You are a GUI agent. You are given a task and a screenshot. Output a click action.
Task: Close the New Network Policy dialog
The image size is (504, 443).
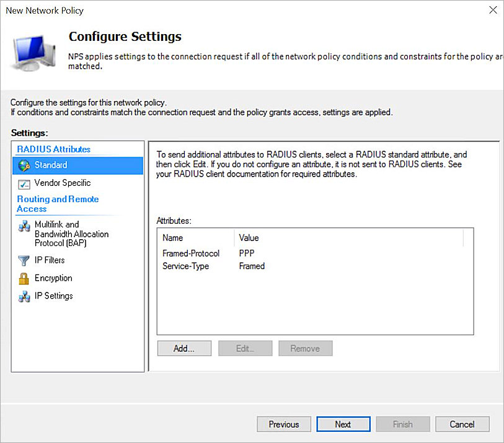point(493,10)
